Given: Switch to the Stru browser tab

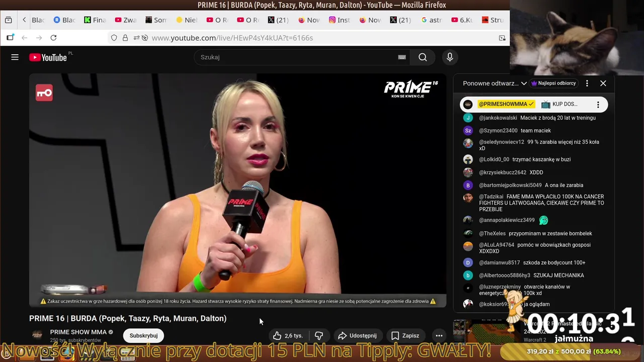Looking at the screenshot, I should coord(493,20).
